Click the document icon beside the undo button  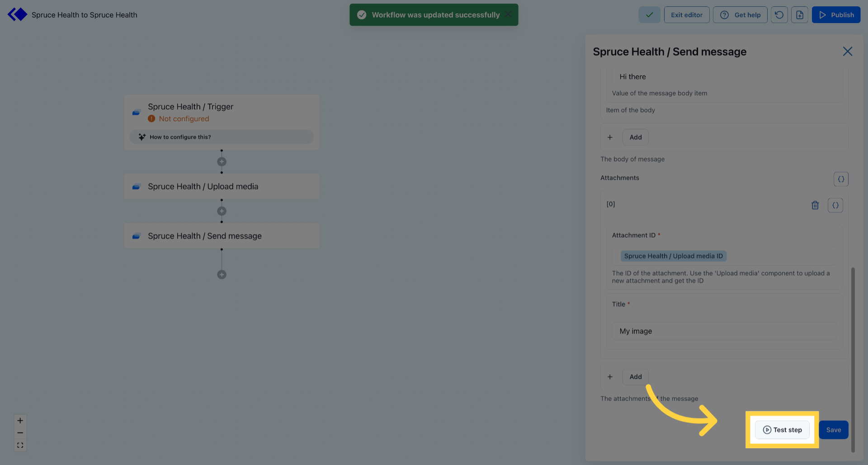[x=800, y=14]
